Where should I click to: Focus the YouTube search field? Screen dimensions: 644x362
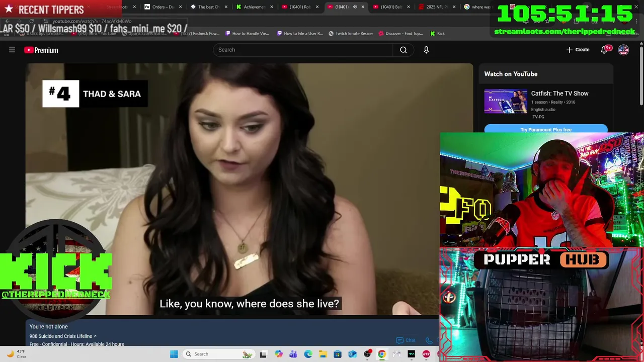(303, 50)
